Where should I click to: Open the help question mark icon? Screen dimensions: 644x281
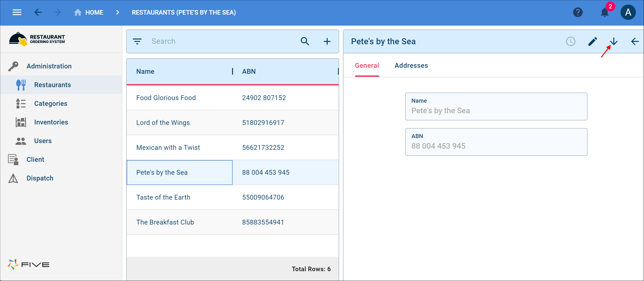click(x=578, y=12)
